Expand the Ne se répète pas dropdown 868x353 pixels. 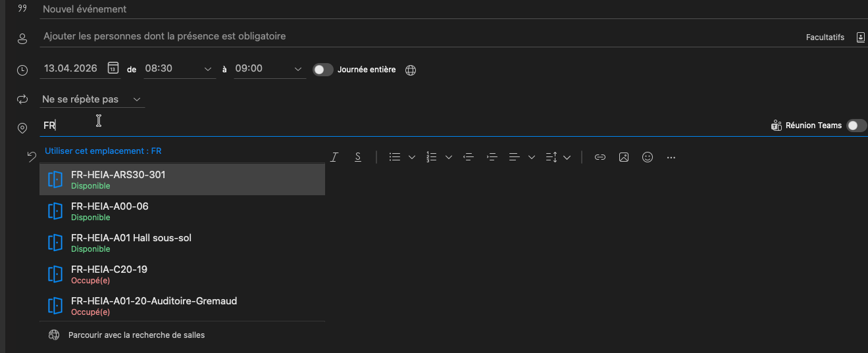137,99
